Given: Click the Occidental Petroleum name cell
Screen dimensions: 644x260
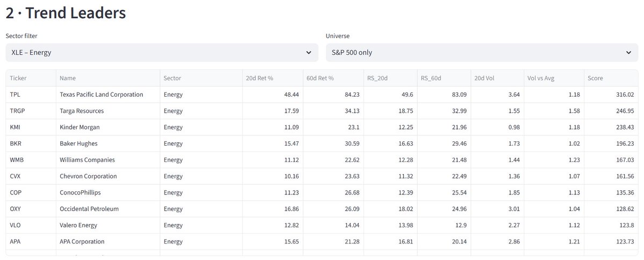Looking at the screenshot, I should coord(89,209).
